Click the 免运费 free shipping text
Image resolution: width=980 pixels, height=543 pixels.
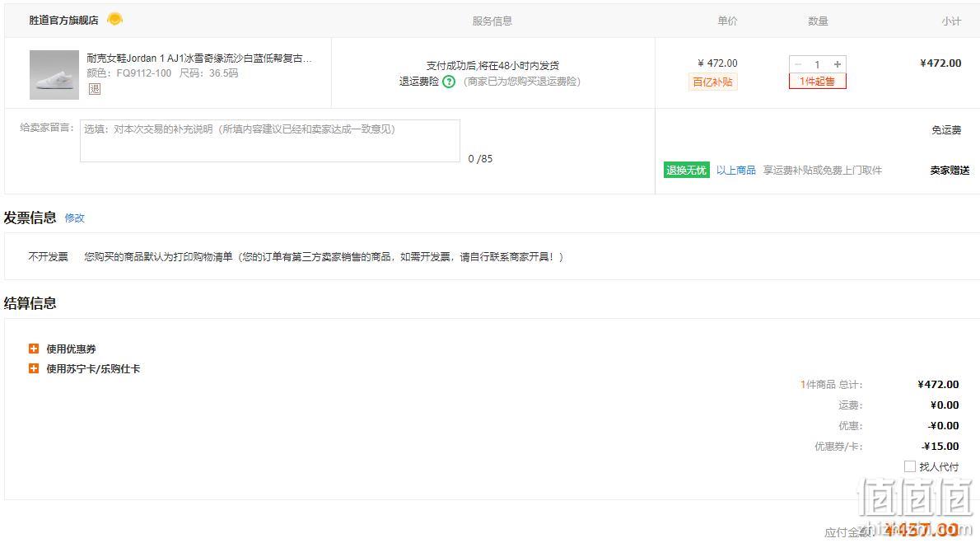pos(946,130)
